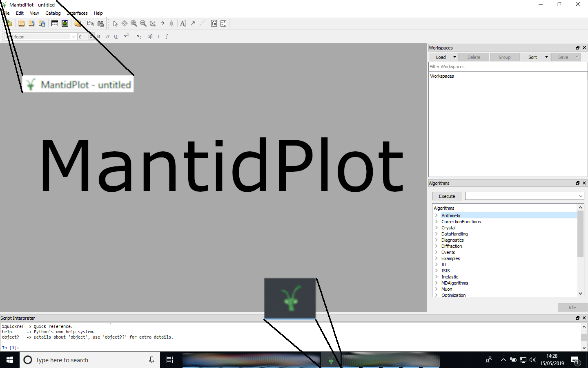Toggle Underline text formatting
588x368 pixels.
point(116,36)
